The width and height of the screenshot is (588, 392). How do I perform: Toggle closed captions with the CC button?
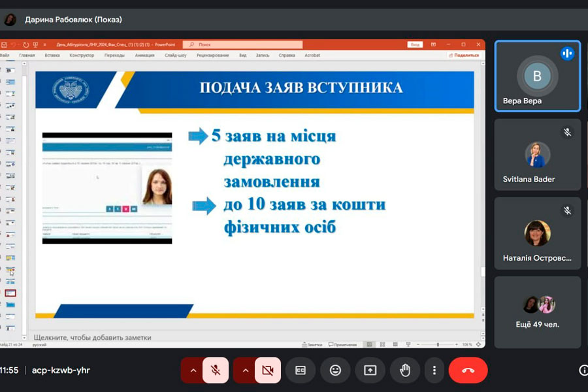tap(301, 370)
